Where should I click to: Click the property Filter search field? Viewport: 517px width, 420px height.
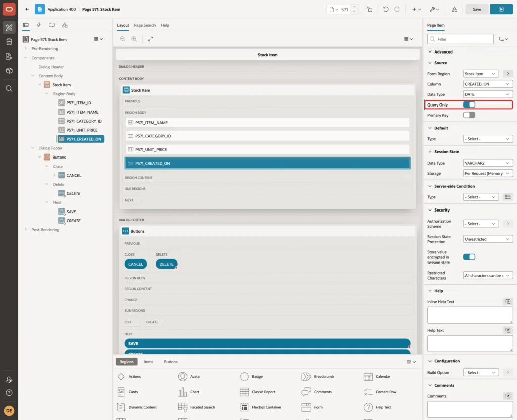pos(460,39)
